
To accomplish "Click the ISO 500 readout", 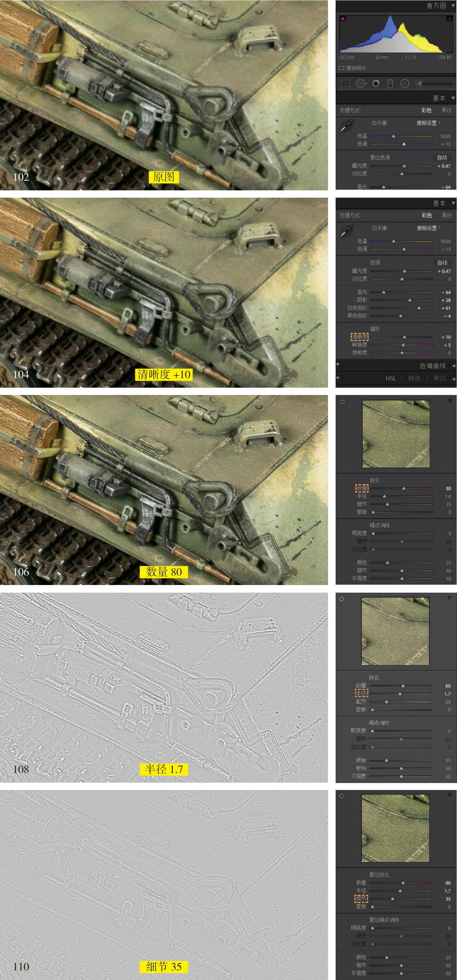I will [x=347, y=57].
